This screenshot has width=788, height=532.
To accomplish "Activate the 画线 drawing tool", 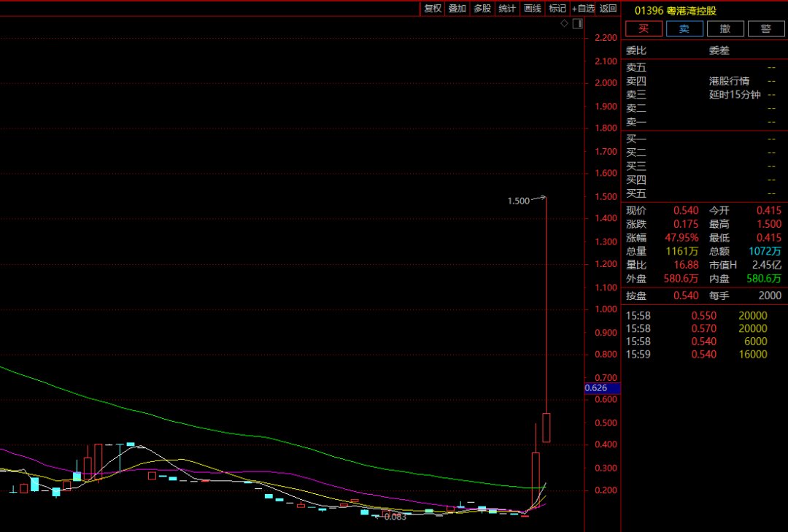I will [532, 9].
